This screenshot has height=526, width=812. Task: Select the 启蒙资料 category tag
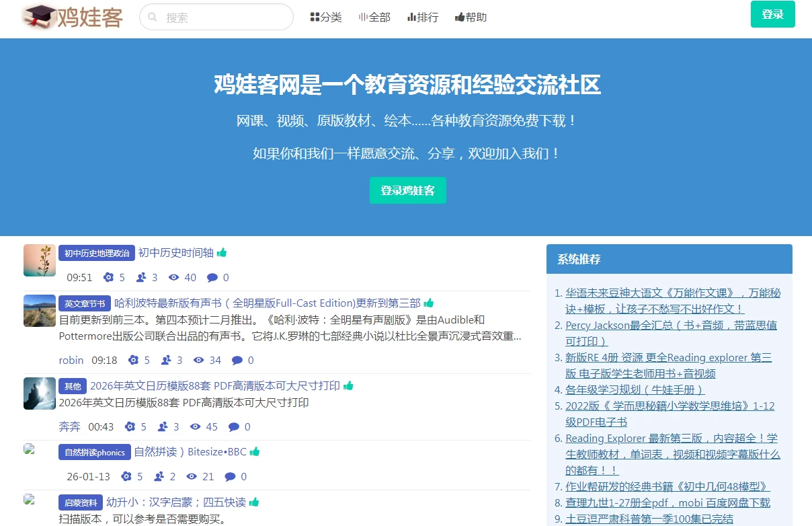[79, 502]
